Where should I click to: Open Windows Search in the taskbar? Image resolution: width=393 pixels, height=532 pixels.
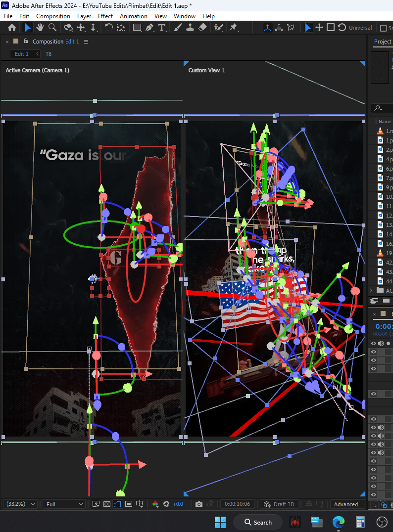pos(258,523)
